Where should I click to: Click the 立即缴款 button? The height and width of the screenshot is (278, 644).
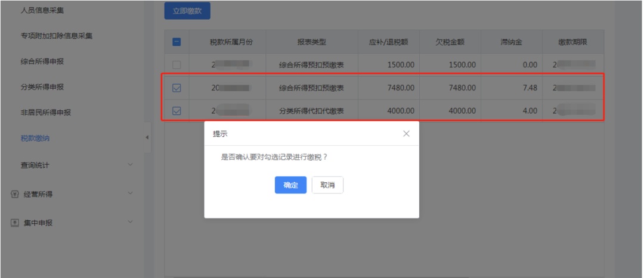pyautogui.click(x=187, y=11)
